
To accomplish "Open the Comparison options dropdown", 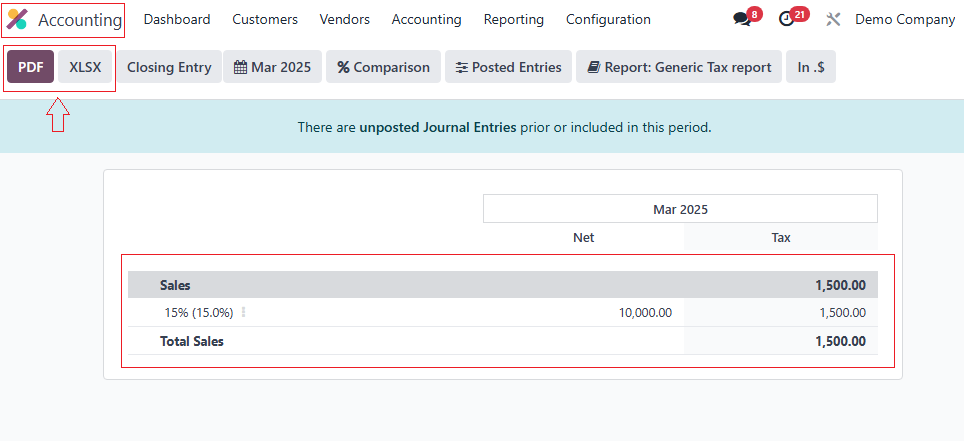I will [x=383, y=67].
